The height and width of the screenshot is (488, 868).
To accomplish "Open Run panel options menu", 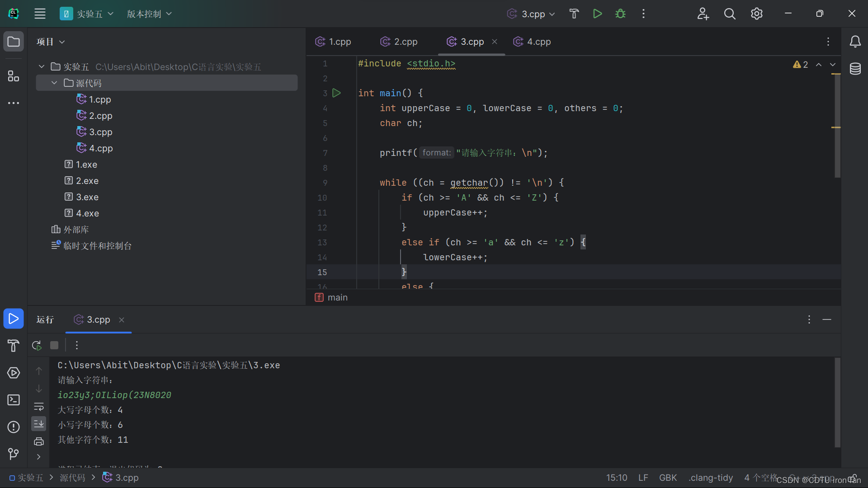I will click(809, 320).
